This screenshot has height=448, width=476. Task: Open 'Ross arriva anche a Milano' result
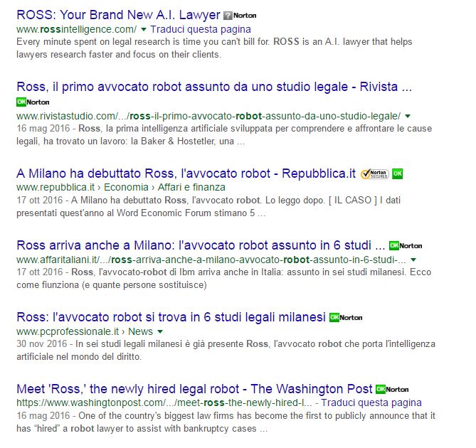201,245
